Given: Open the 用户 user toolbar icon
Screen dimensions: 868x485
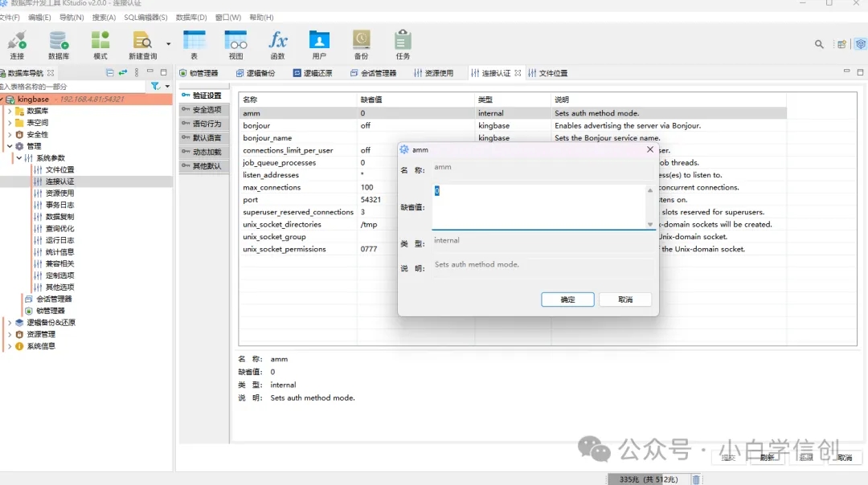Looking at the screenshot, I should (319, 45).
